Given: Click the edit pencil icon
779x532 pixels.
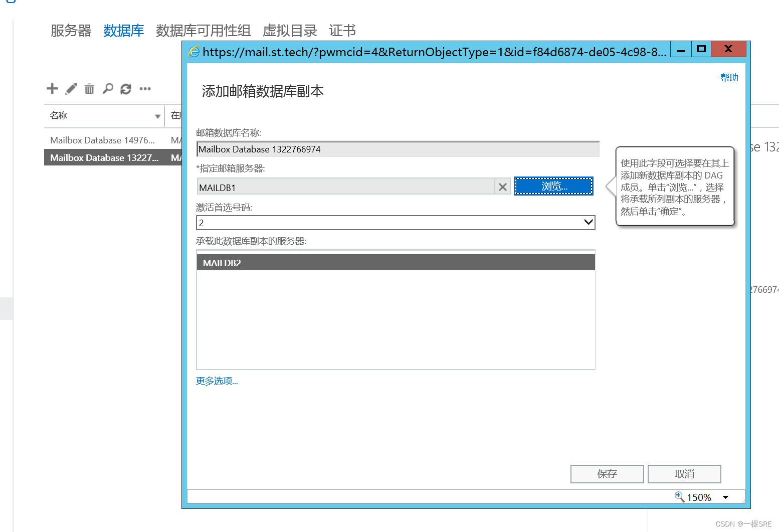Looking at the screenshot, I should [71, 89].
